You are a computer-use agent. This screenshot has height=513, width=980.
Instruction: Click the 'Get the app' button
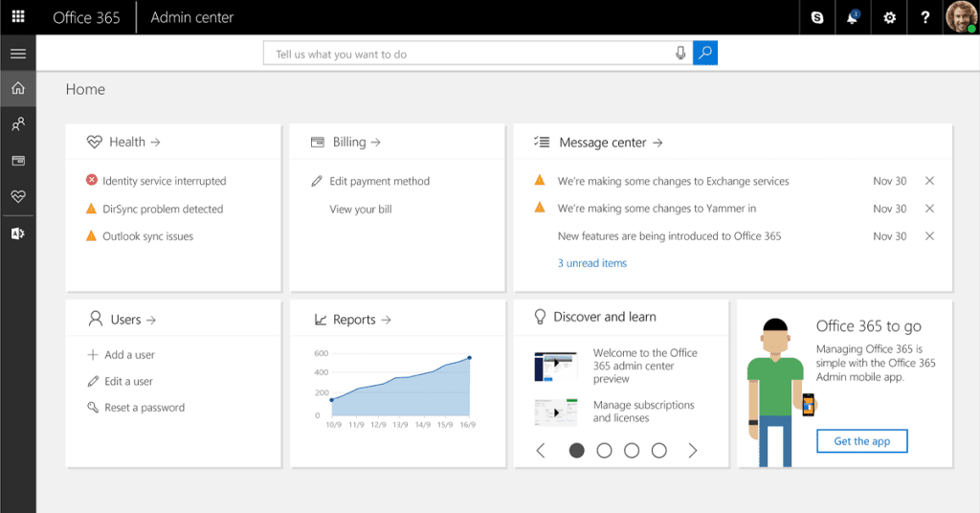862,441
